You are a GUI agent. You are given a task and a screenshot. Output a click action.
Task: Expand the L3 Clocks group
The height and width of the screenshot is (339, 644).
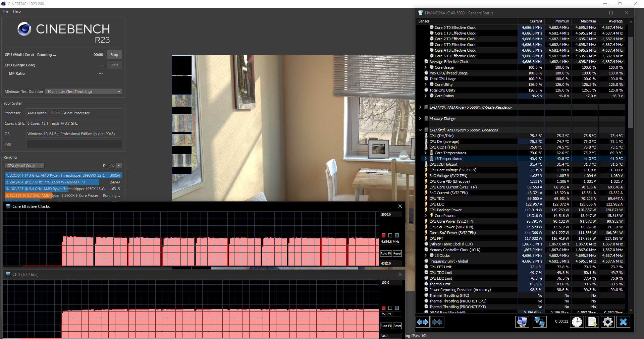tap(426, 256)
